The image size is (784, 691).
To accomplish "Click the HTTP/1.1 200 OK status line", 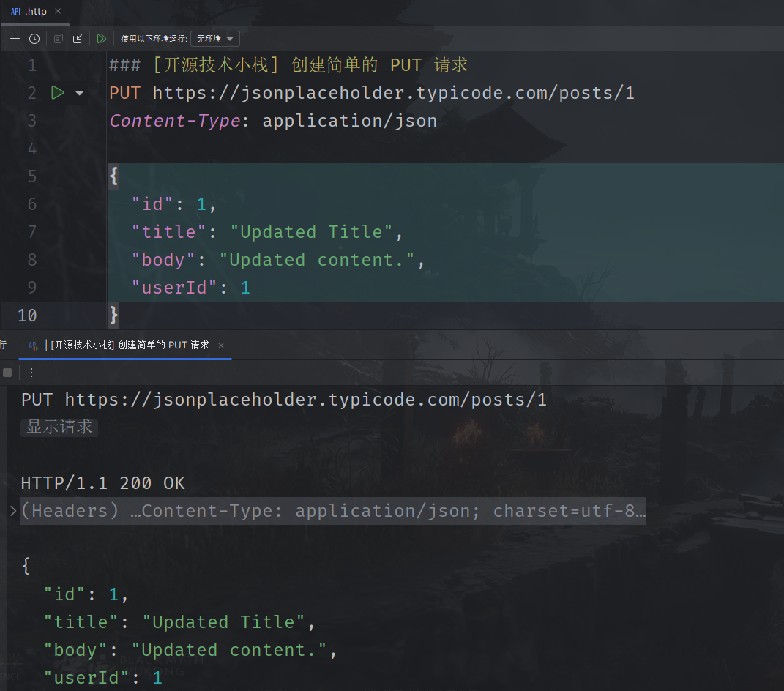I will click(103, 483).
